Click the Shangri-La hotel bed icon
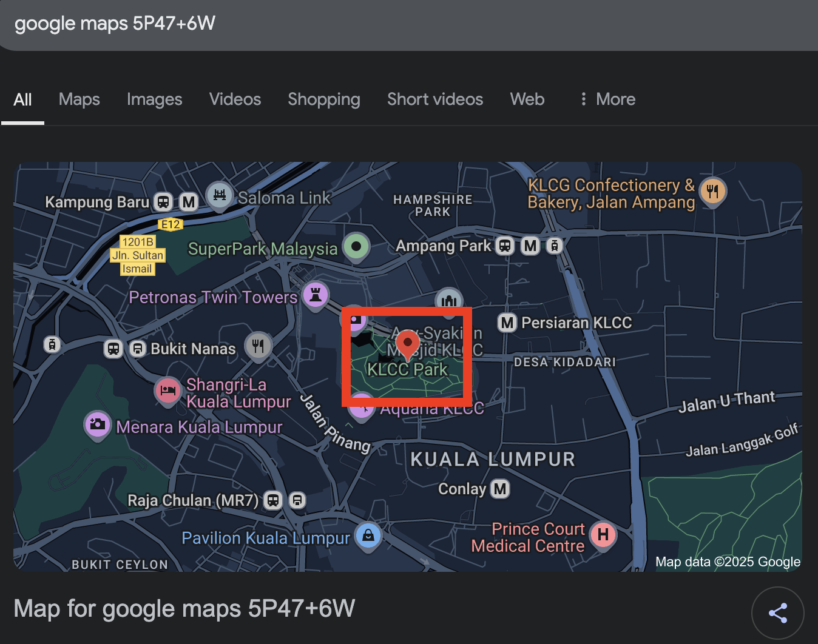 point(167,391)
